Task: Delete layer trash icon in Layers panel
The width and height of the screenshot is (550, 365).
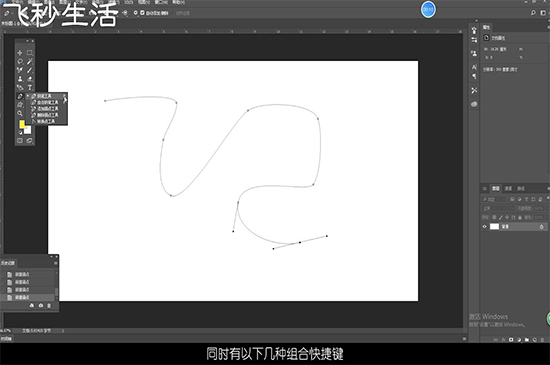Action: click(x=543, y=339)
